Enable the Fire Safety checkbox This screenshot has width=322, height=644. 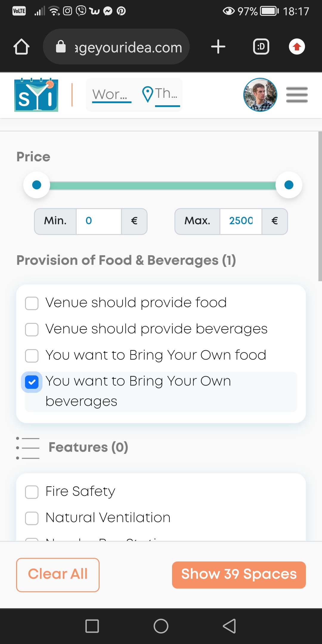[32, 492]
